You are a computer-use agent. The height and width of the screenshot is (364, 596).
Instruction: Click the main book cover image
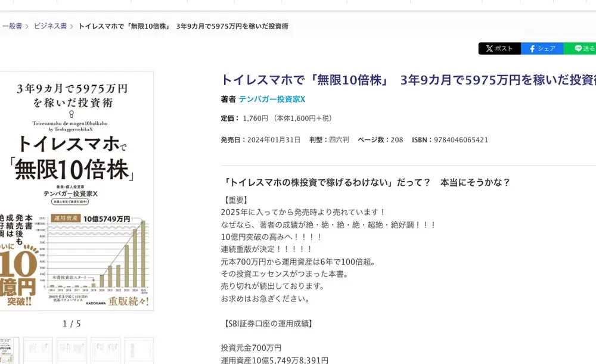(76, 191)
